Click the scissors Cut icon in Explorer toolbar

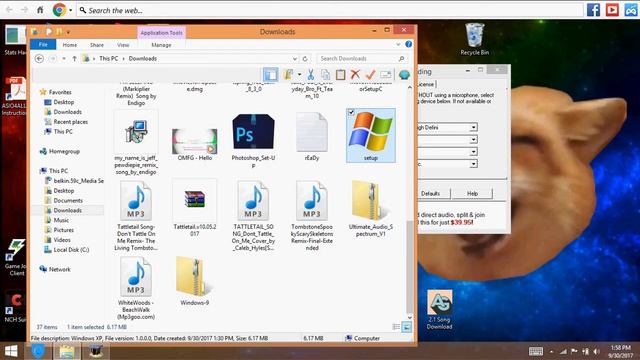(x=310, y=74)
